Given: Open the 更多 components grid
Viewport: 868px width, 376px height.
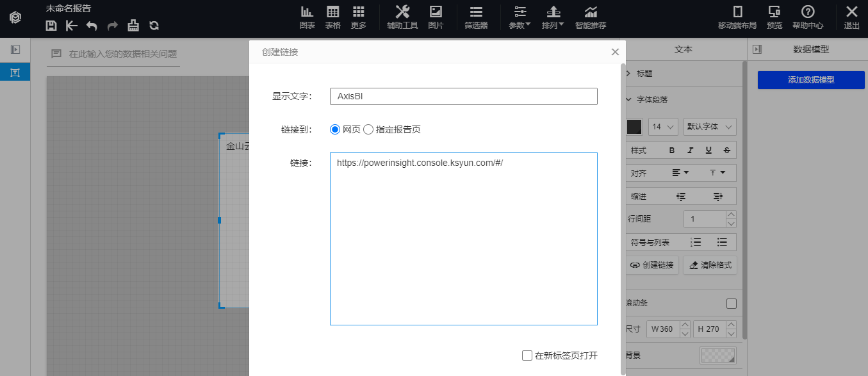Looking at the screenshot, I should [x=359, y=17].
